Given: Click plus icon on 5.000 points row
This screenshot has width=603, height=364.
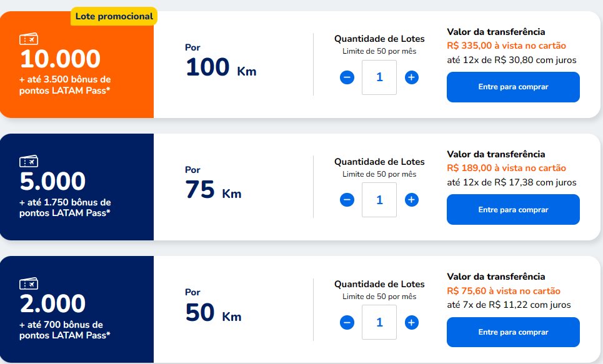Looking at the screenshot, I should tap(412, 200).
